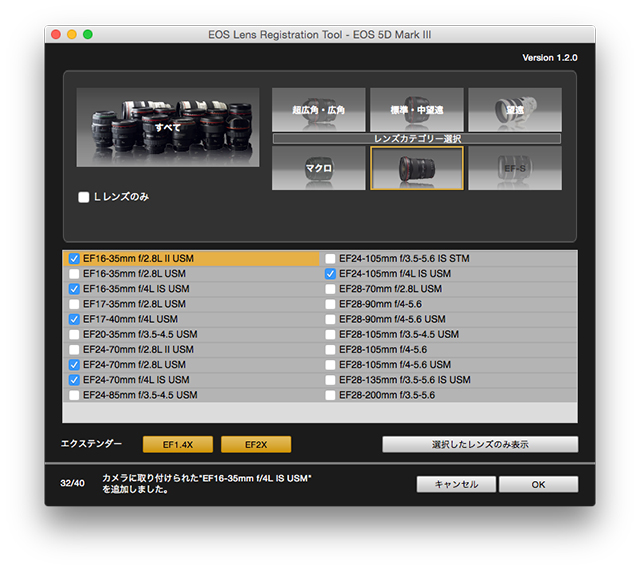Check EF28-135mm f/3.5-5.6 IS USM
The image size is (640, 570).
(x=330, y=380)
